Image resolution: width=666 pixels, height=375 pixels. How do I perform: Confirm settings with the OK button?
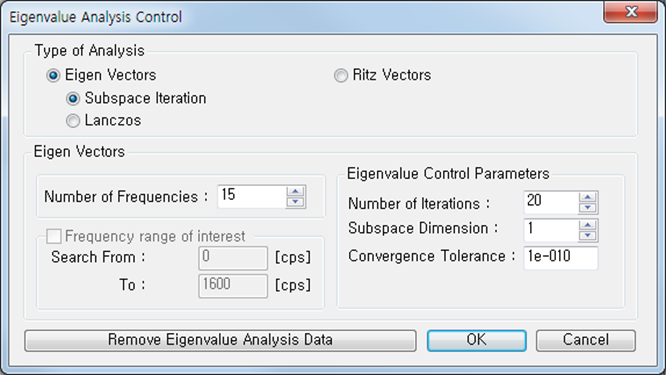[x=477, y=341]
